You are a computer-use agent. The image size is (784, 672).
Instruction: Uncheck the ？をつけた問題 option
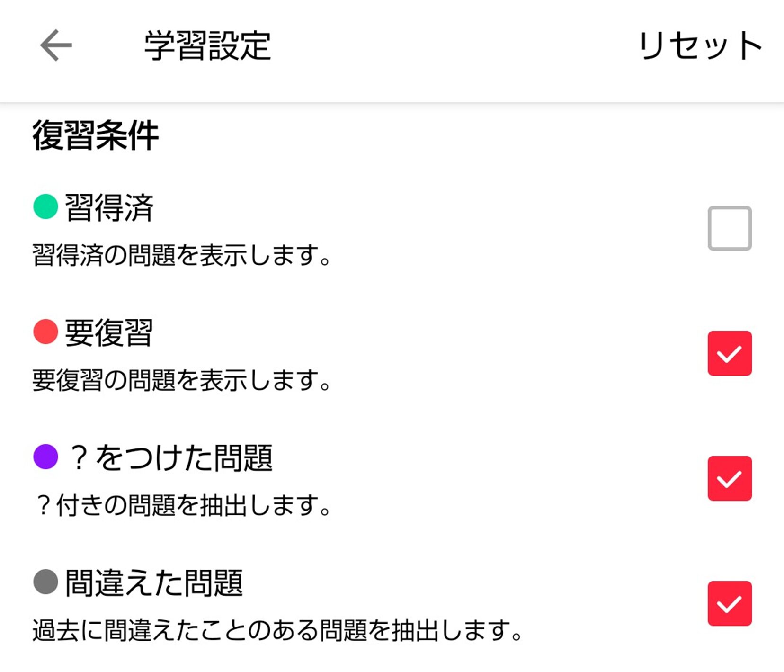pos(730,478)
